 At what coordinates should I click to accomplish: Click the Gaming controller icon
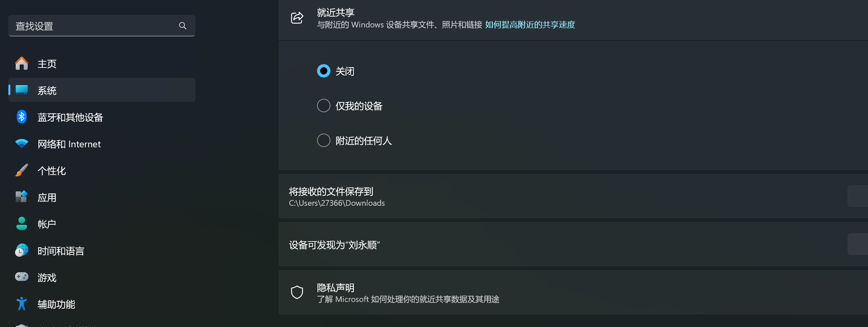(x=22, y=277)
